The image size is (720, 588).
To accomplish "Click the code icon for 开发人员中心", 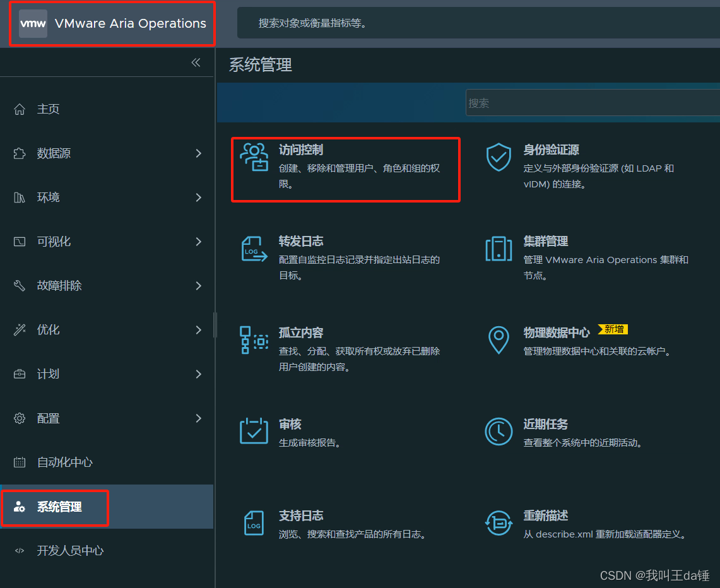I will 20,551.
